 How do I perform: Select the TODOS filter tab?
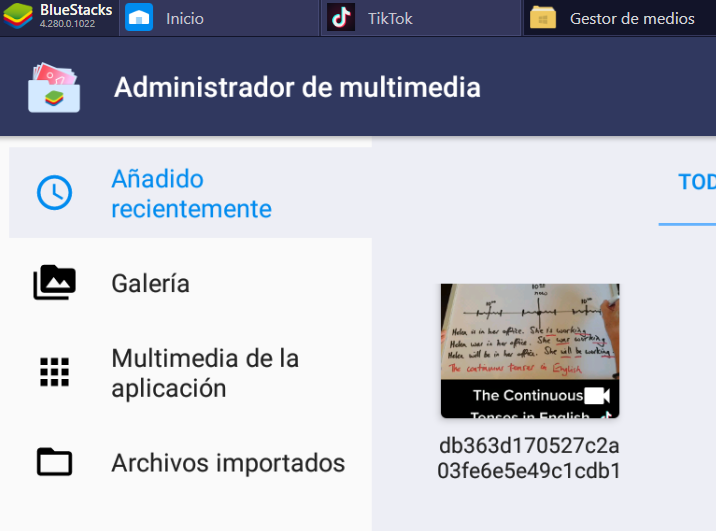696,182
